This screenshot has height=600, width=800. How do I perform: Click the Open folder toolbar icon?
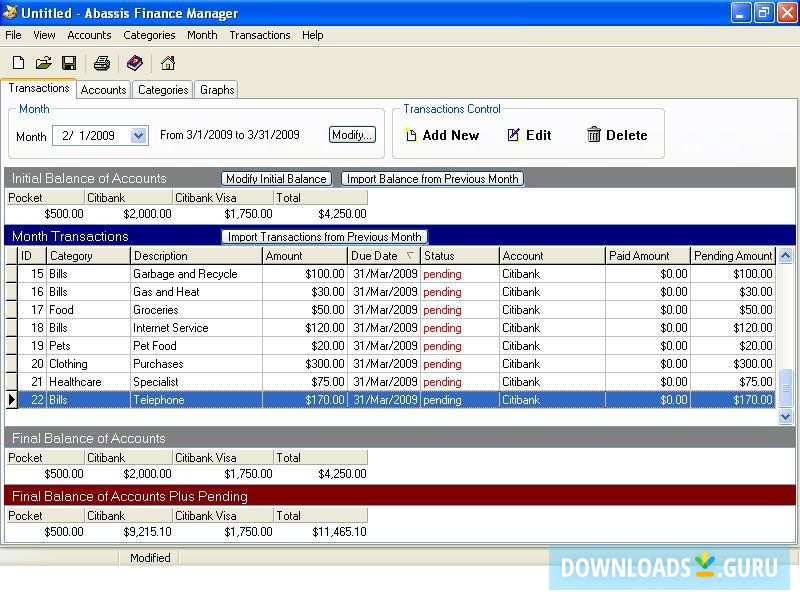click(x=44, y=63)
